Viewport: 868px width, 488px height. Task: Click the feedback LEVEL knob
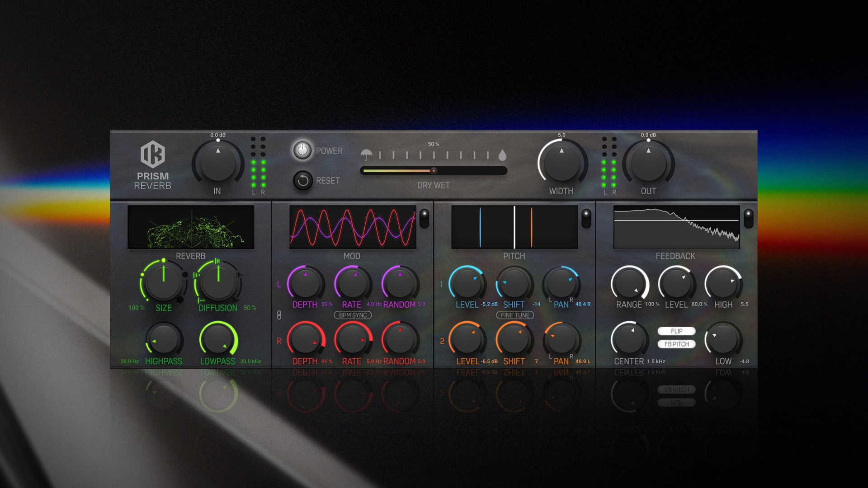(676, 283)
